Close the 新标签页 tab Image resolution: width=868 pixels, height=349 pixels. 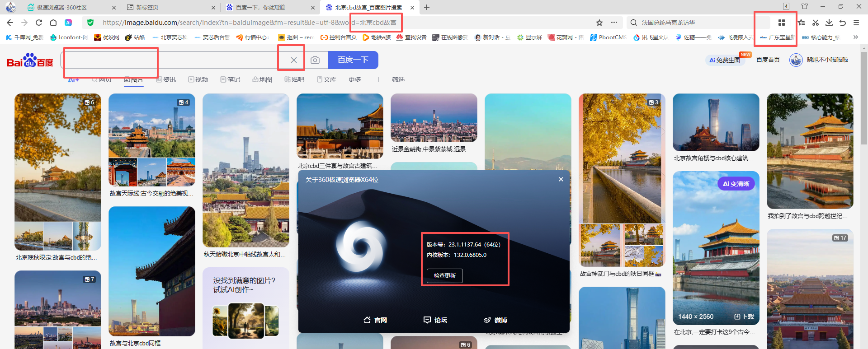213,8
